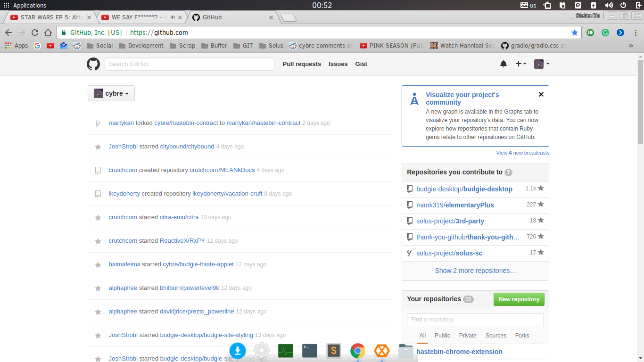Open ReactiveX/RxPY repository link
Viewport: 644px width, 362px height.
pyautogui.click(x=182, y=241)
